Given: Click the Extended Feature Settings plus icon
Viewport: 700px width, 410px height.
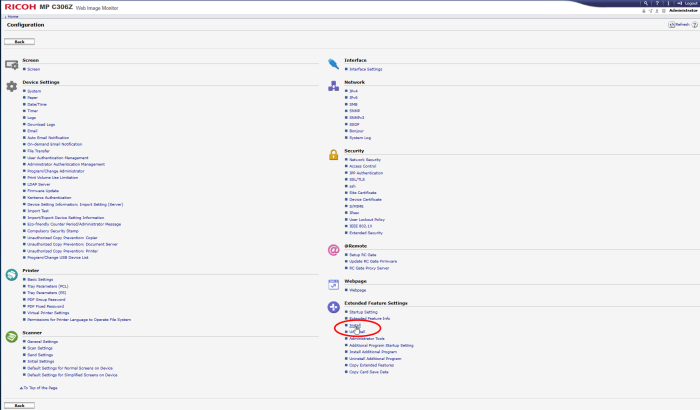Looking at the screenshot, I should 333,307.
